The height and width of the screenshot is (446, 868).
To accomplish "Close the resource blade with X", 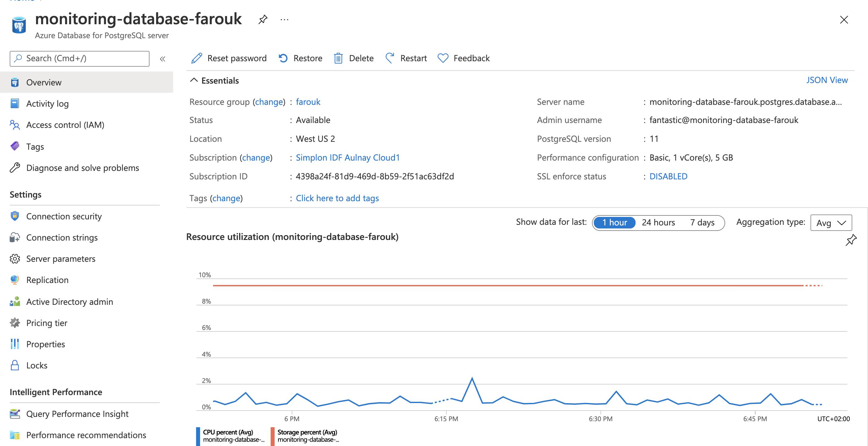I will click(x=844, y=20).
